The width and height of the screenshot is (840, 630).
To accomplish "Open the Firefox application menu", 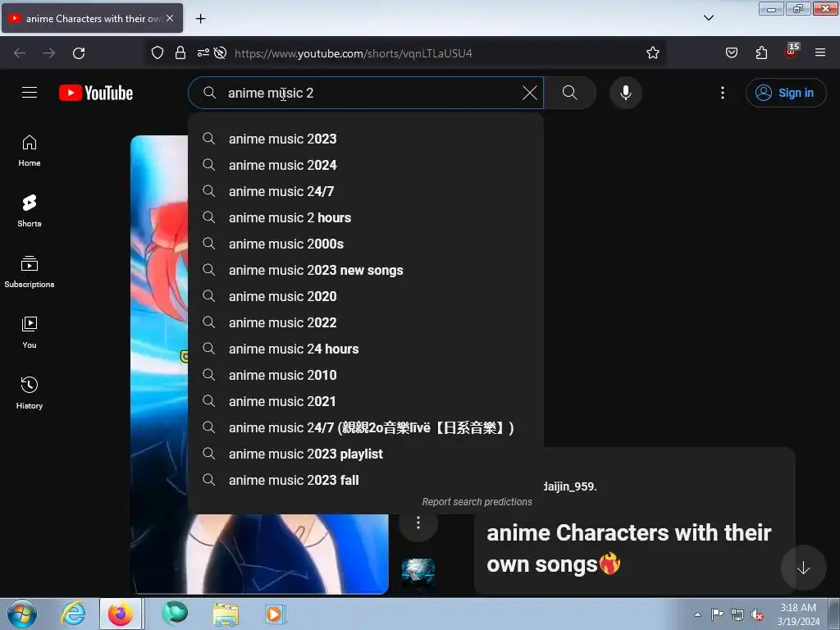I will tap(820, 53).
